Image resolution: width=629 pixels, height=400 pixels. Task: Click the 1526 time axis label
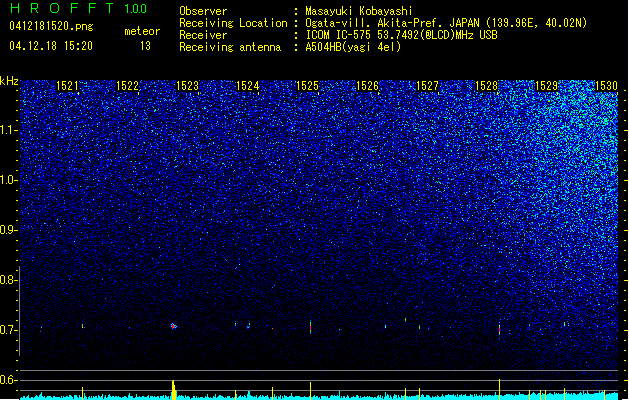(x=367, y=86)
